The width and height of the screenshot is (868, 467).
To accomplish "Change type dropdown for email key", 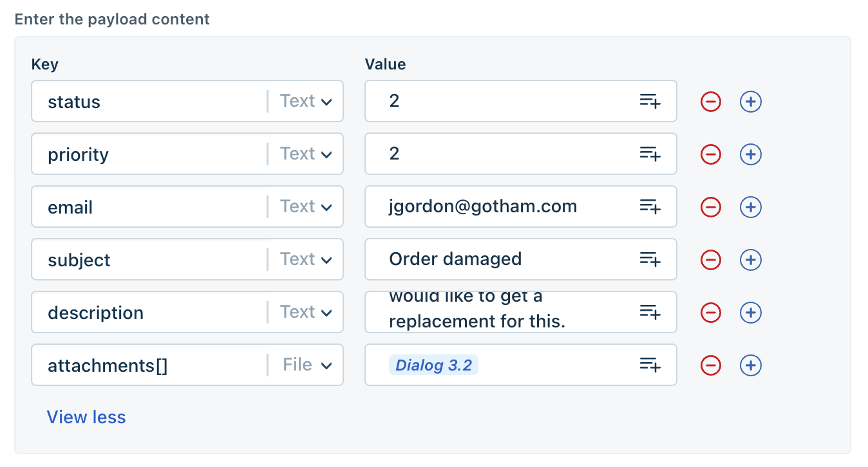I will [306, 206].
